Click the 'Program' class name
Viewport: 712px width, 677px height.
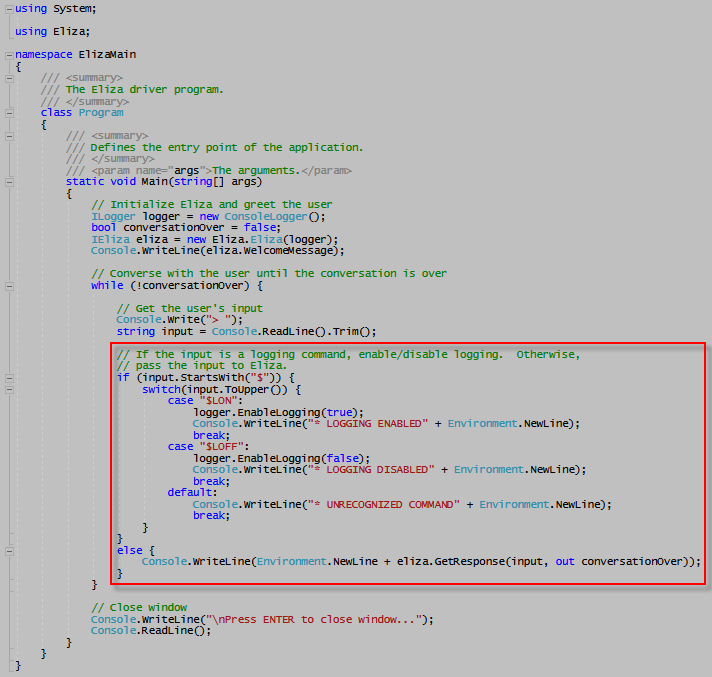click(101, 112)
